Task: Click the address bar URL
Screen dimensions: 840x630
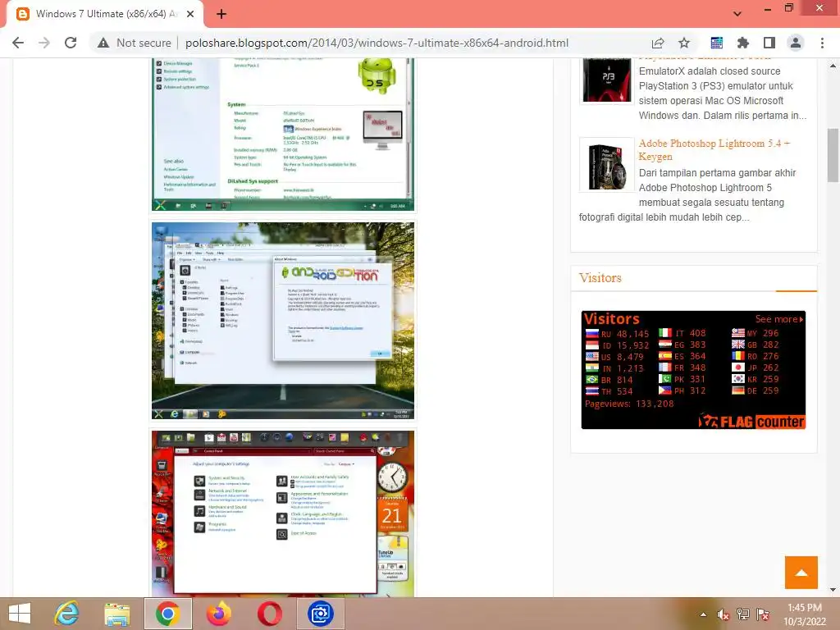Action: (377, 43)
